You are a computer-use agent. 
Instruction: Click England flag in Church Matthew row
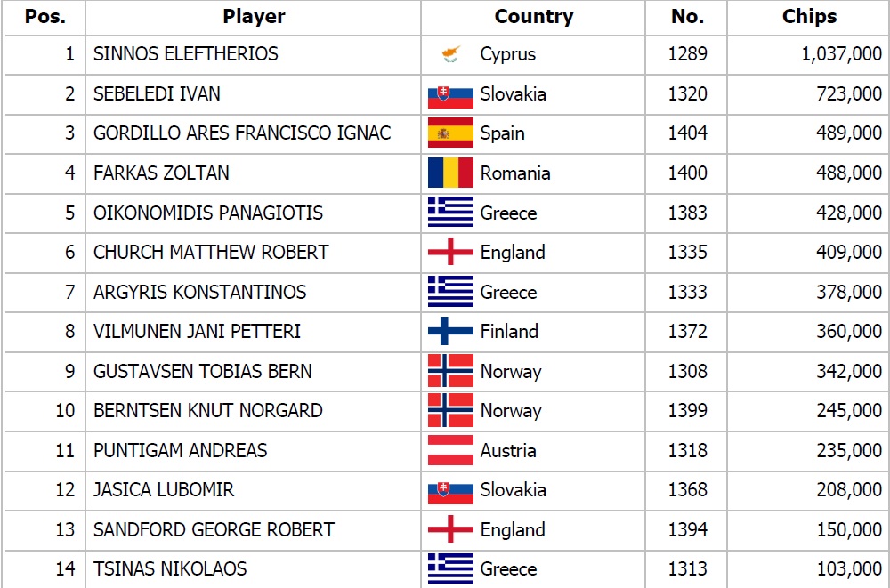pos(450,252)
